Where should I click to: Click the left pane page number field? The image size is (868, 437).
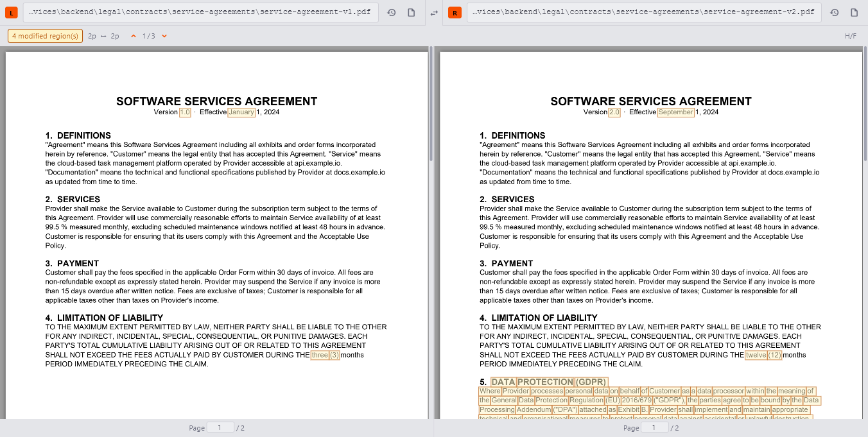tap(220, 427)
